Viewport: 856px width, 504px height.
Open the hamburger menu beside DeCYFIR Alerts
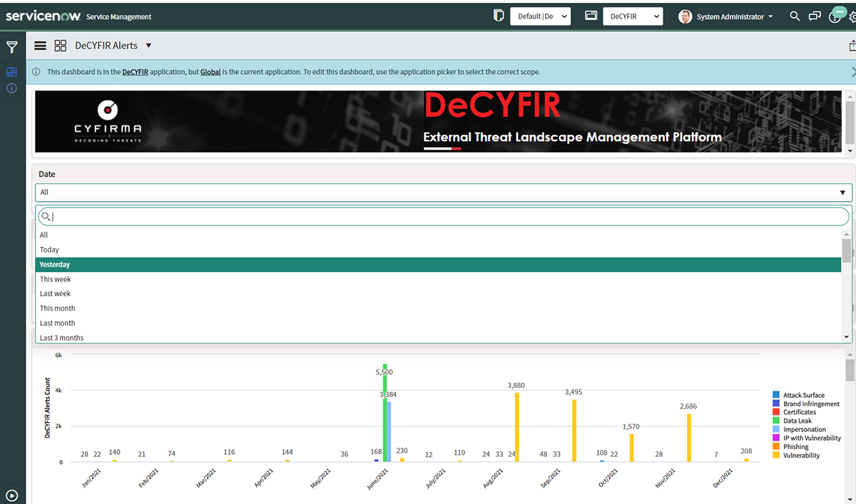point(40,45)
